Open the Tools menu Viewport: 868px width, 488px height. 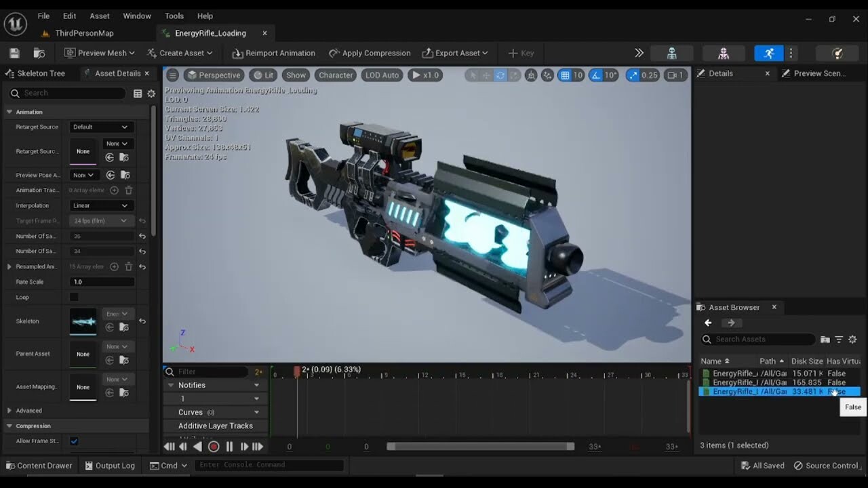(x=174, y=16)
